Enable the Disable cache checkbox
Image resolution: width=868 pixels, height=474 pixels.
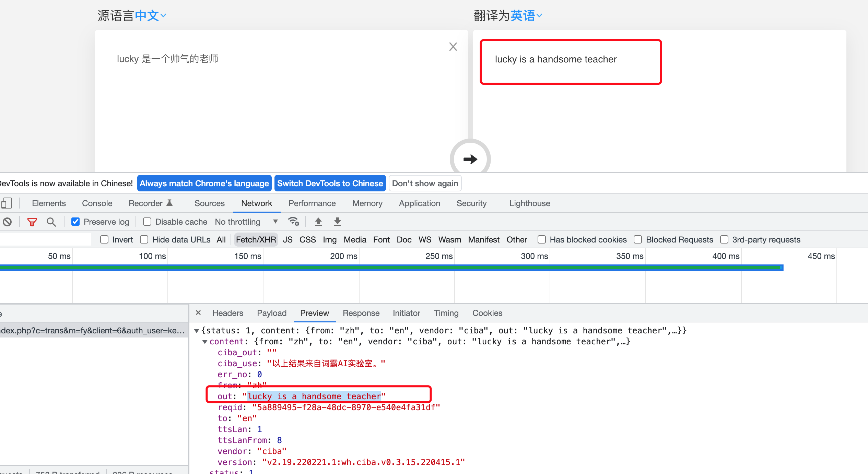coord(147,222)
